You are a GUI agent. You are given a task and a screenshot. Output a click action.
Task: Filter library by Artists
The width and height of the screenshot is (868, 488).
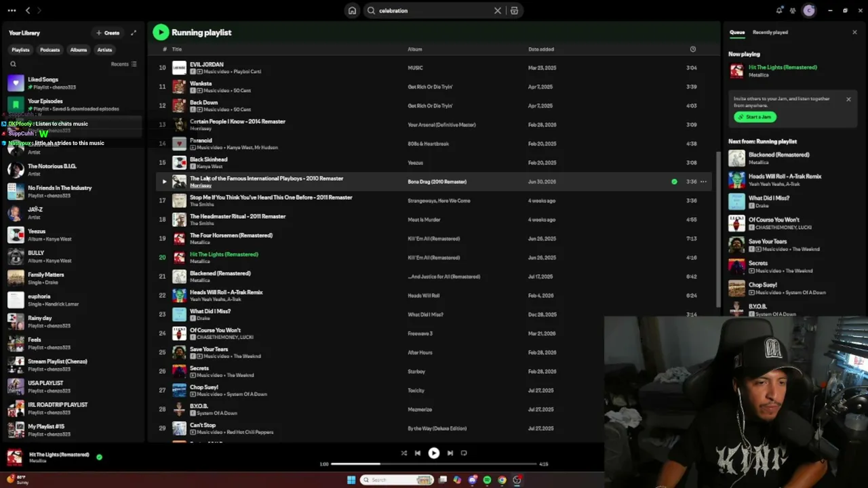[x=104, y=49]
